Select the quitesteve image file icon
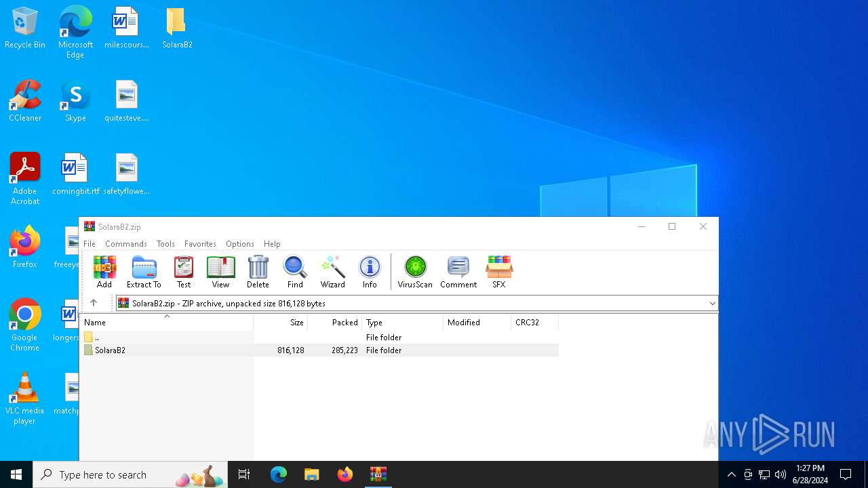Viewport: 868px width, 488px height. pyautogui.click(x=126, y=102)
